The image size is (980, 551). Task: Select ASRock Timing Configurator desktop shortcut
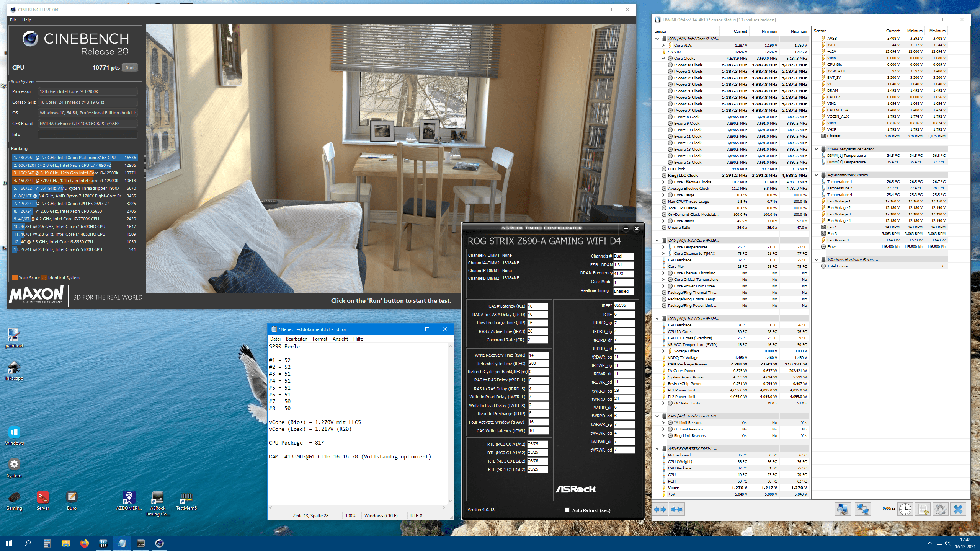158,504
